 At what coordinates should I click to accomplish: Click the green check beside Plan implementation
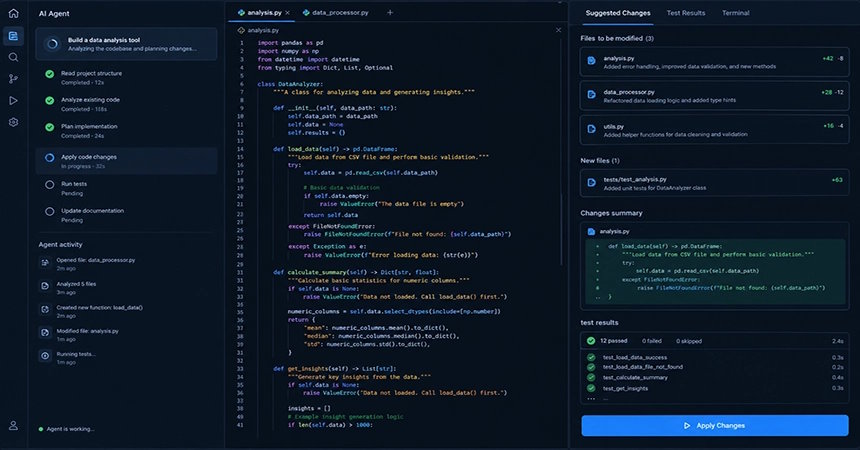pyautogui.click(x=49, y=127)
